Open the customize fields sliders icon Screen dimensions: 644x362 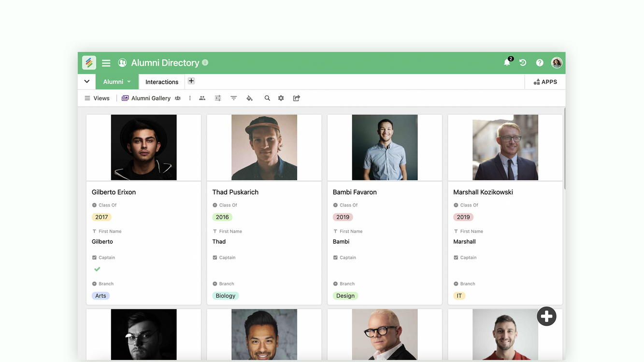coord(218,98)
